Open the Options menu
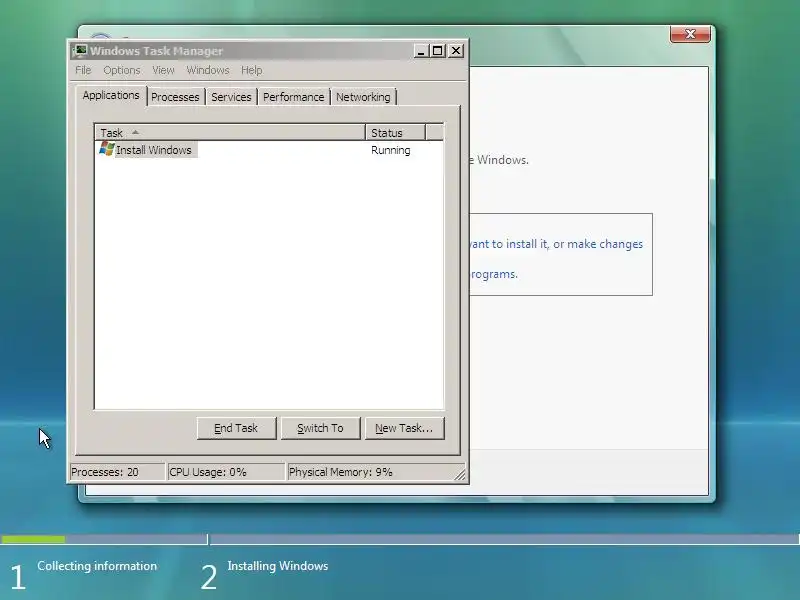Image resolution: width=800 pixels, height=600 pixels. [121, 70]
